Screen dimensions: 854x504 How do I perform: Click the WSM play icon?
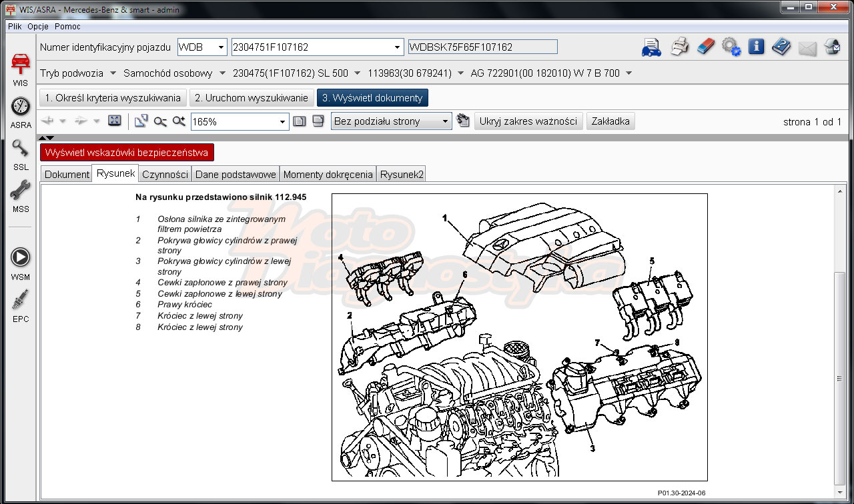21,258
